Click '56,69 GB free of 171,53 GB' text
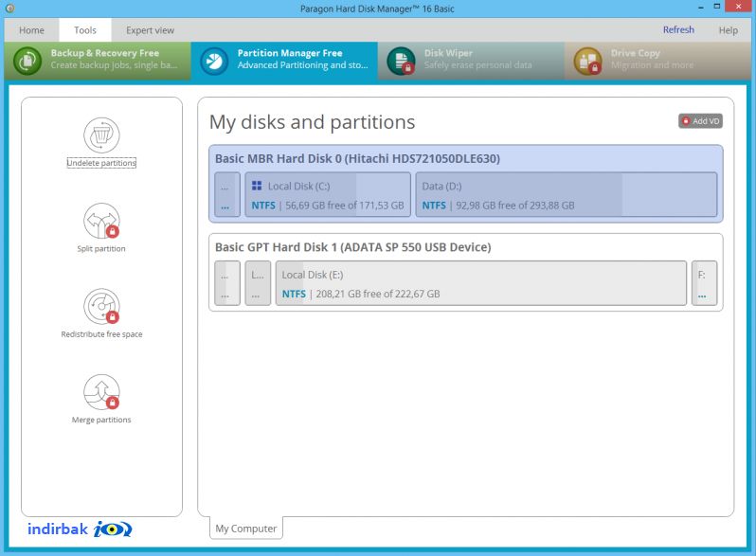Viewport: 756px width, 556px height. 345,206
